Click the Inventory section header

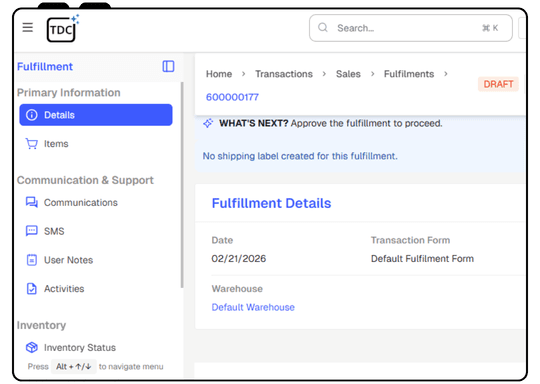tap(41, 325)
